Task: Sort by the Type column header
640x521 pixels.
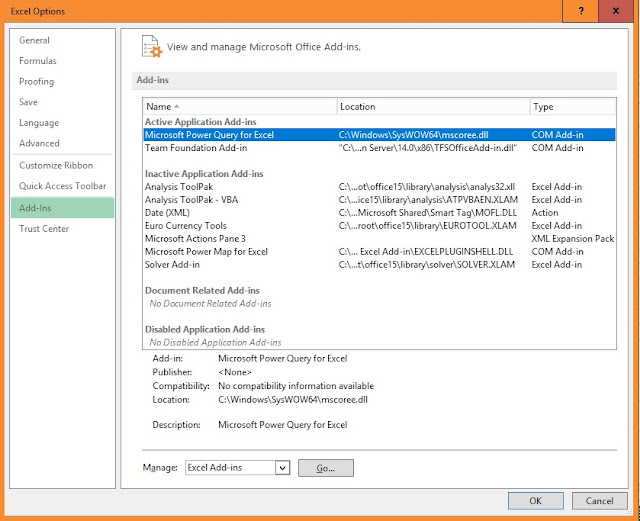Action: click(x=573, y=107)
